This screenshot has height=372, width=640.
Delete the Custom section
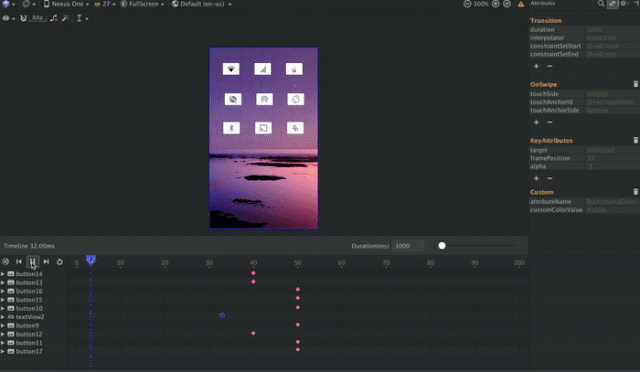636,192
